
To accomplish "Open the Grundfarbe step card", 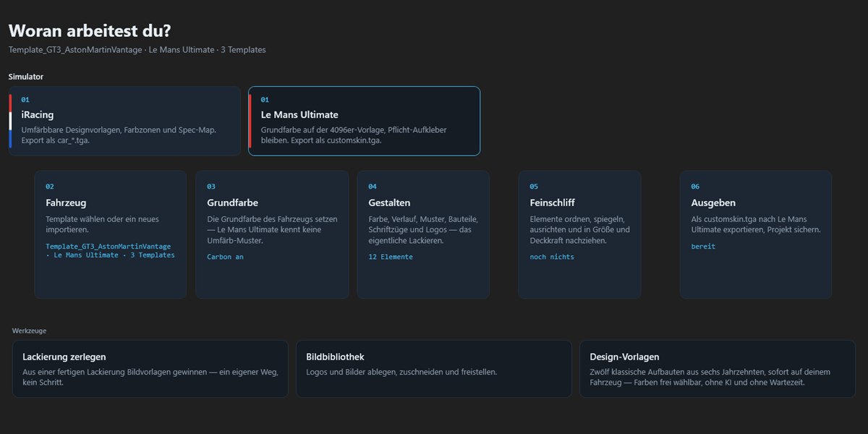I will (271, 234).
